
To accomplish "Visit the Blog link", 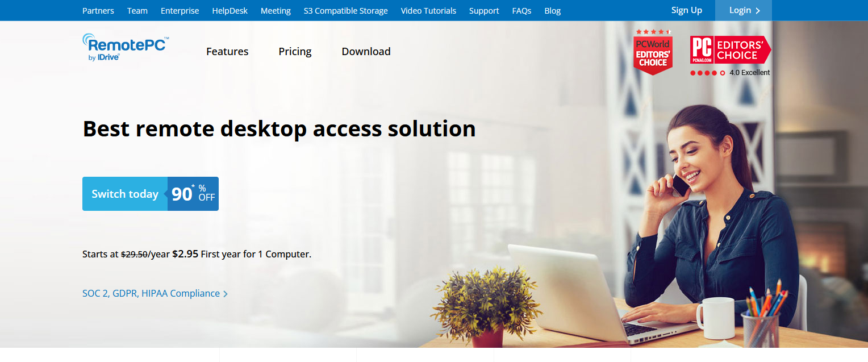I will pyautogui.click(x=552, y=11).
